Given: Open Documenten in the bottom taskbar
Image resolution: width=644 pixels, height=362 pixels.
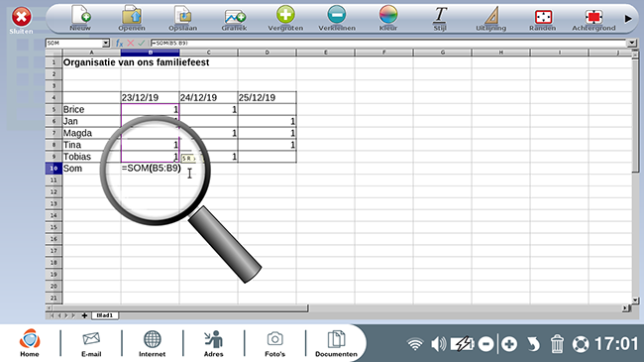Looking at the screenshot, I should 336,344.
